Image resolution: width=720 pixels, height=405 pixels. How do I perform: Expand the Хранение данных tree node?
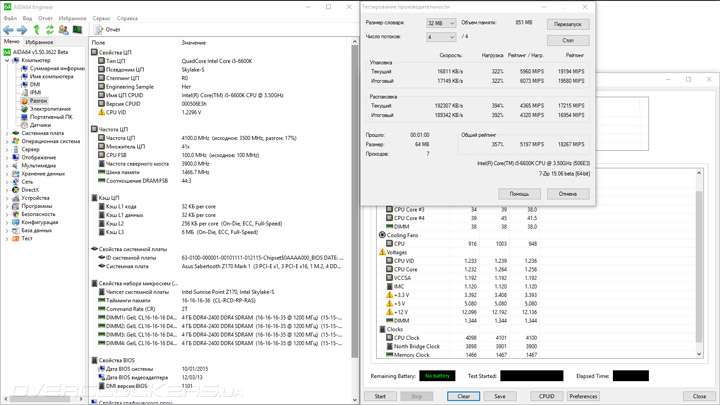7,174
